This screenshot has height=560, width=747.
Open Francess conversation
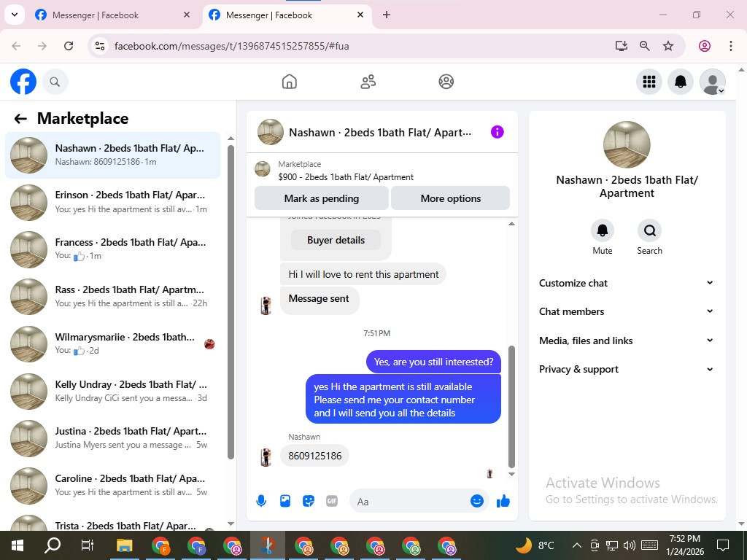[113, 249]
